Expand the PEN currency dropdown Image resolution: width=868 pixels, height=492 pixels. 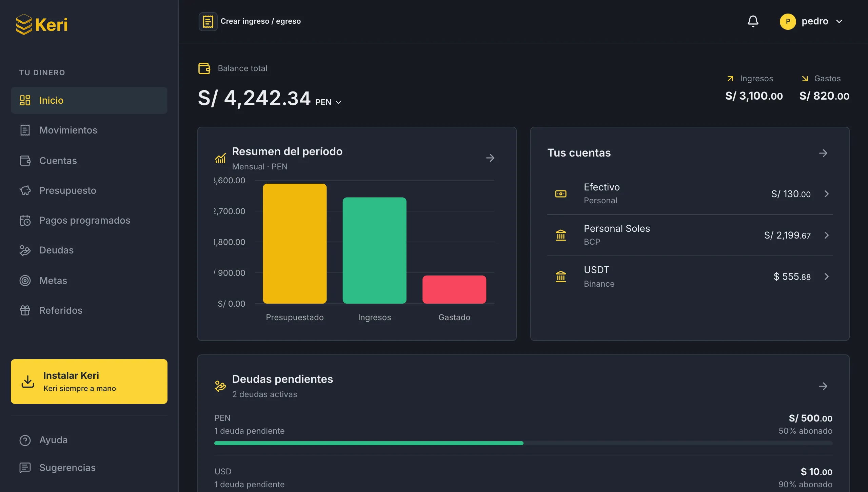328,102
